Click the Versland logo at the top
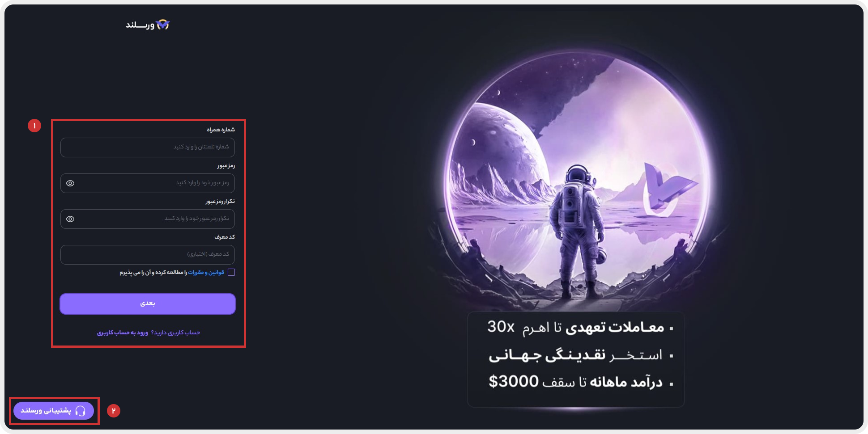868x434 pixels. [x=148, y=25]
